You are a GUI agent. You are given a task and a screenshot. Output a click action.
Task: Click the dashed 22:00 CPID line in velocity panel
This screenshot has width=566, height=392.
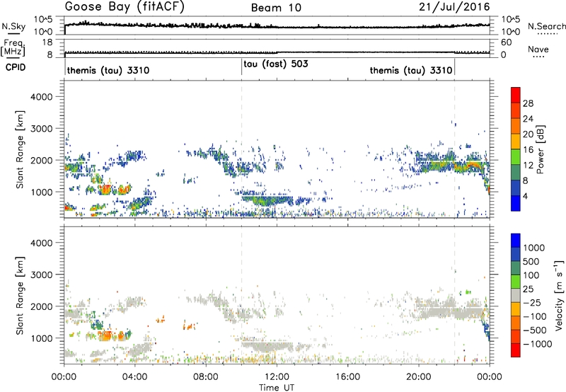coord(454,296)
